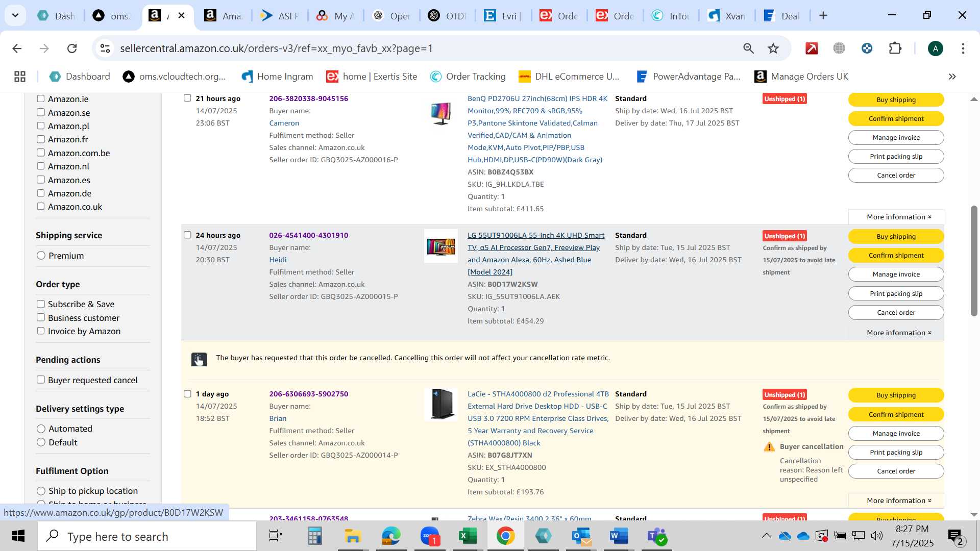Image resolution: width=980 pixels, height=551 pixels.
Task: Open Task View on the taskbar
Action: click(x=276, y=536)
